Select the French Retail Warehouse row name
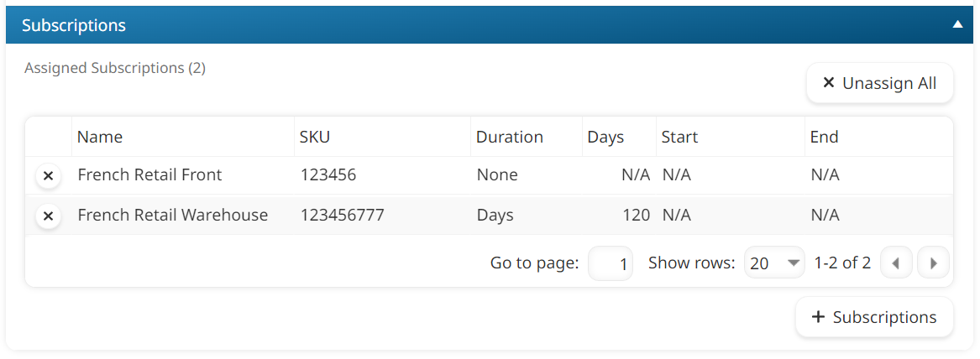Screen dimensions: 980x359 [172, 216]
